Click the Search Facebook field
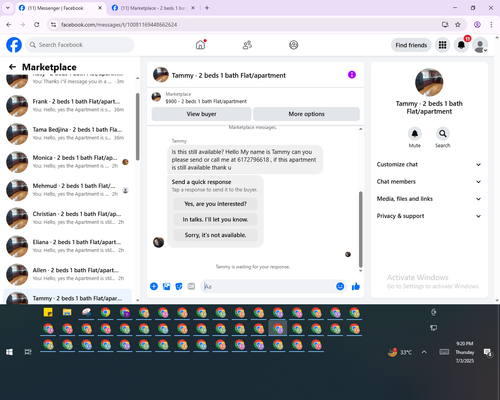The height and width of the screenshot is (400, 500). click(x=80, y=45)
